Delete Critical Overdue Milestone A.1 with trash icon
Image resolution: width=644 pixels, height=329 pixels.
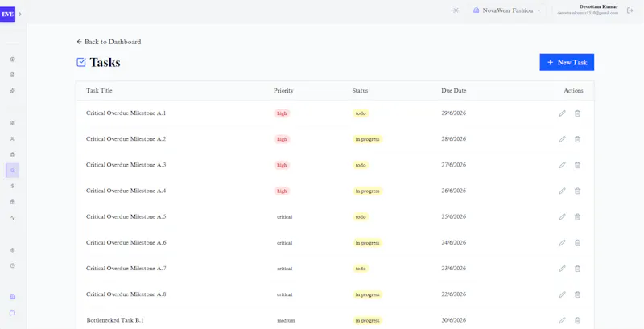click(577, 113)
